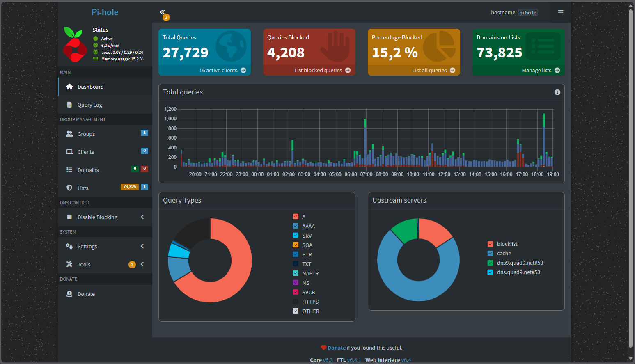Click the Total queries info icon

(557, 92)
